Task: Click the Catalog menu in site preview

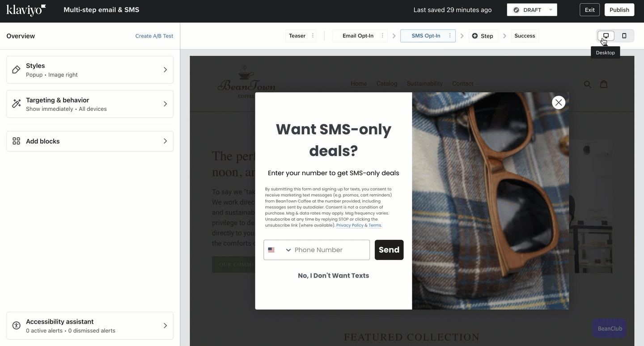Action: [387, 84]
